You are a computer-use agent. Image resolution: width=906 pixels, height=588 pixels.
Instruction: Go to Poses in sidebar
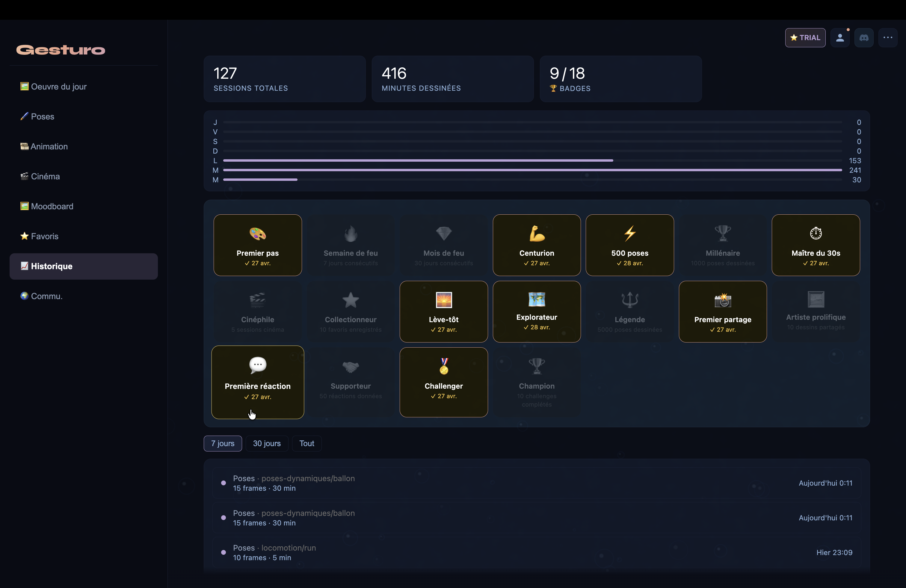[84, 116]
